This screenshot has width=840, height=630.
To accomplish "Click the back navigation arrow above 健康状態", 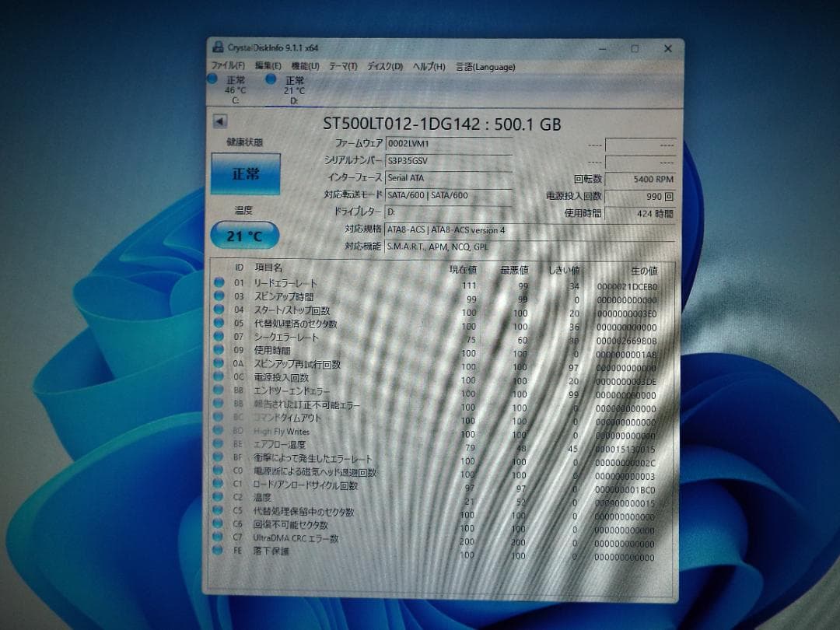I will 219,121.
